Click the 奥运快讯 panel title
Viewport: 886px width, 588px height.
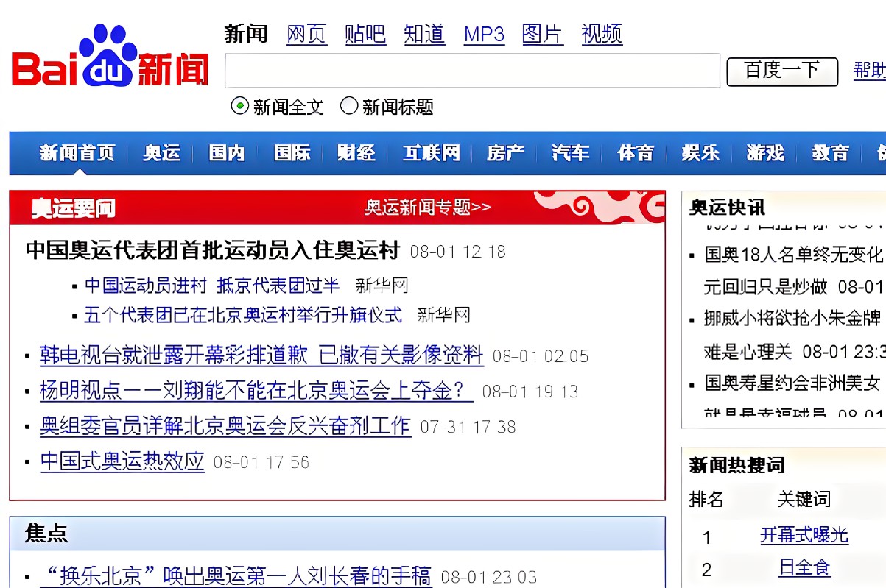[727, 207]
